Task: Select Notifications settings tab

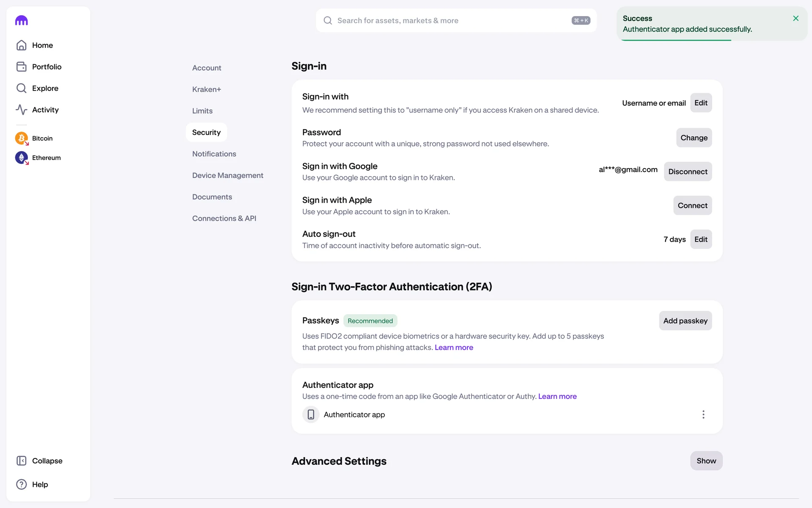Action: point(214,154)
